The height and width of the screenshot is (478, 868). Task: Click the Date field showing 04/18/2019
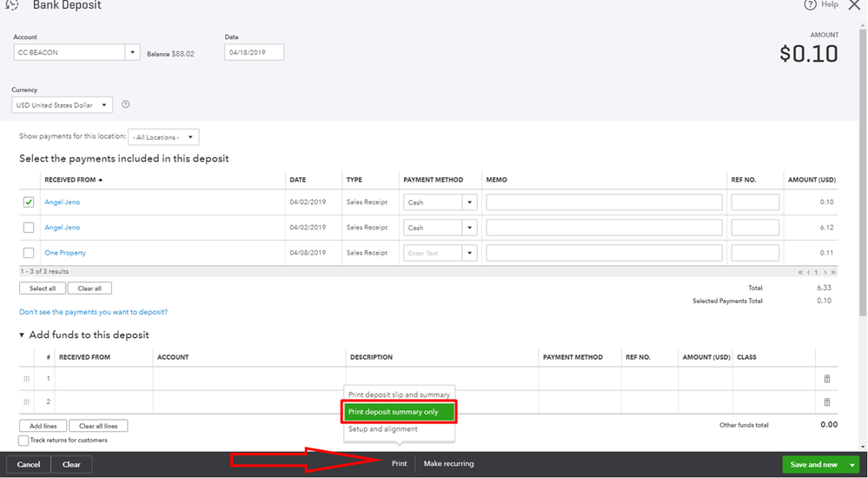click(254, 53)
